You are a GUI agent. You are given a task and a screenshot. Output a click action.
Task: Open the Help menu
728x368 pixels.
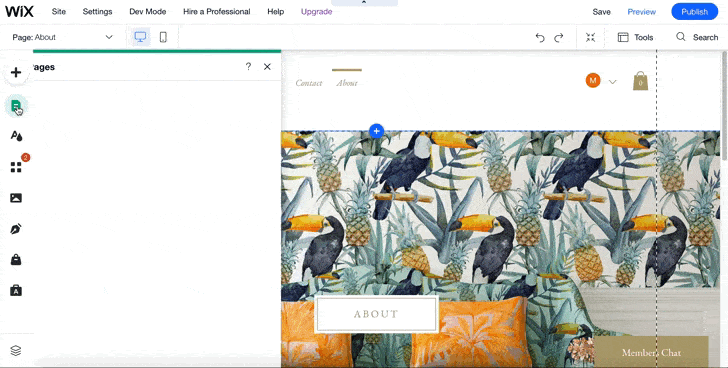(x=276, y=12)
